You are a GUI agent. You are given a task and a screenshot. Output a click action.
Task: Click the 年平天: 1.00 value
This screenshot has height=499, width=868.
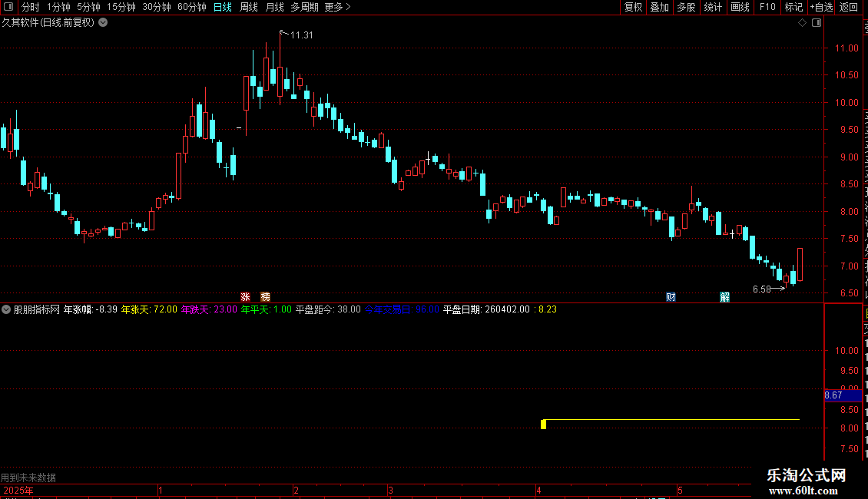click(267, 310)
